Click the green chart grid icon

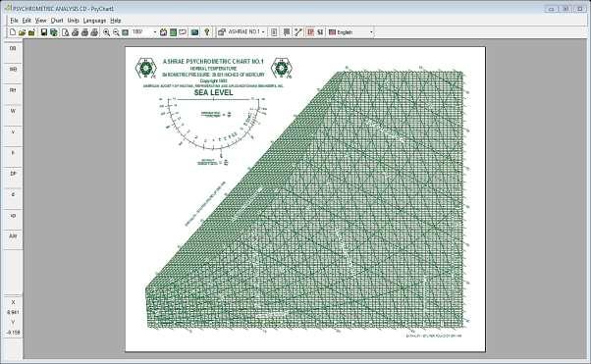(173, 32)
